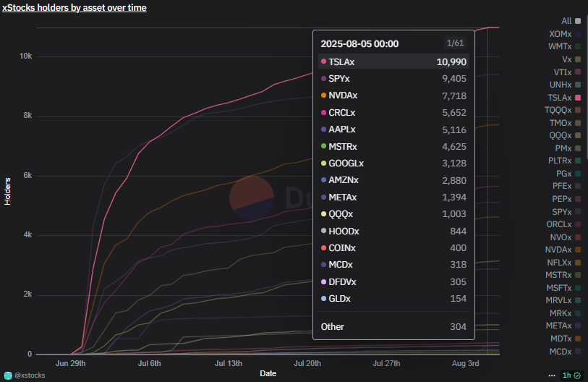
Task: Toggle VTIx legend entry
Action: pyautogui.click(x=567, y=72)
